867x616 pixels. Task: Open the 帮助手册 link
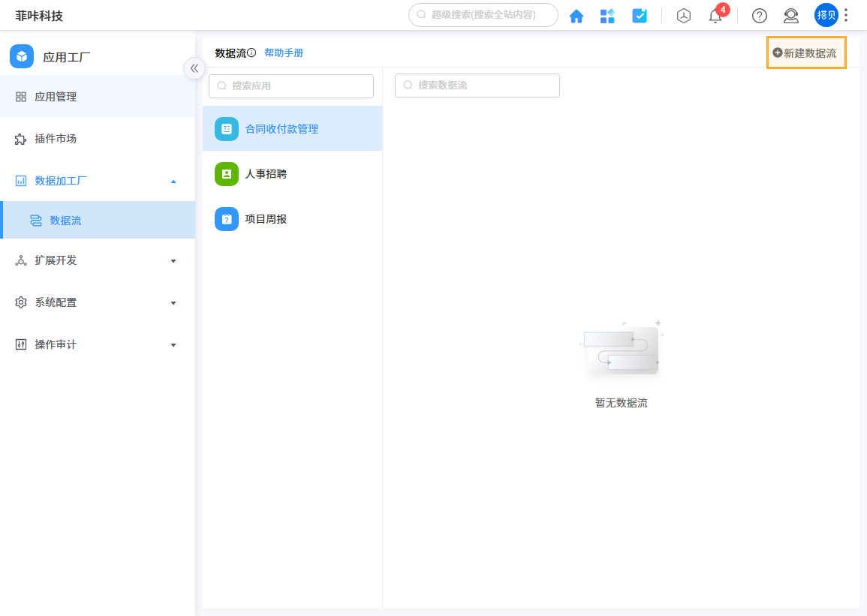point(284,53)
